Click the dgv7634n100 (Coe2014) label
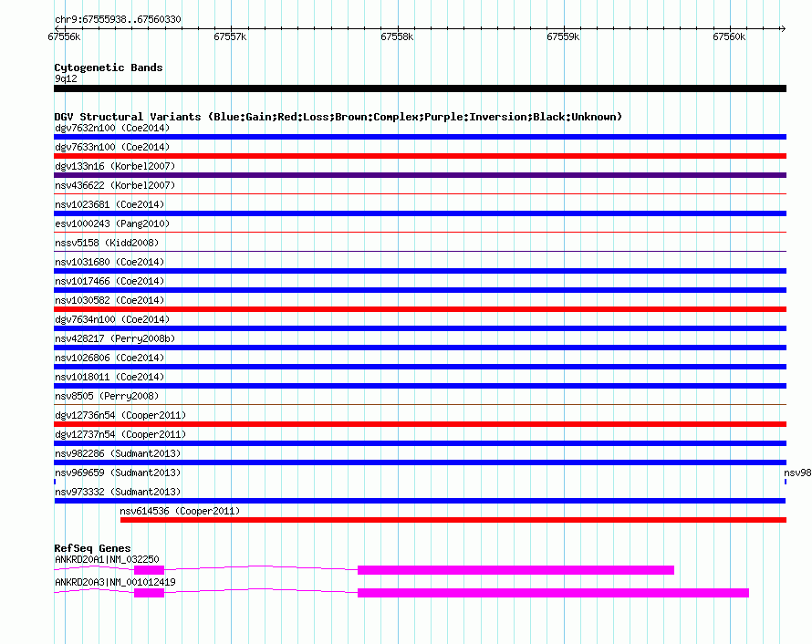This screenshot has height=644, width=812. 112,319
